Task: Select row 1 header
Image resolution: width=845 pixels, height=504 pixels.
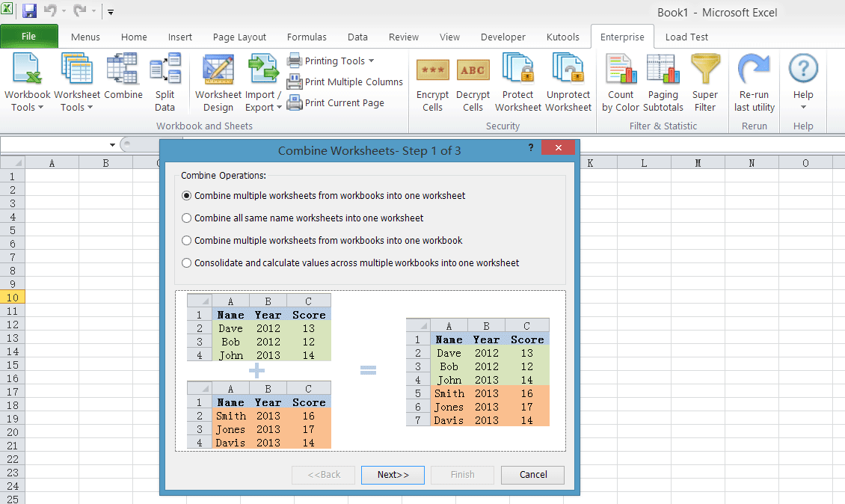Action: [13, 176]
